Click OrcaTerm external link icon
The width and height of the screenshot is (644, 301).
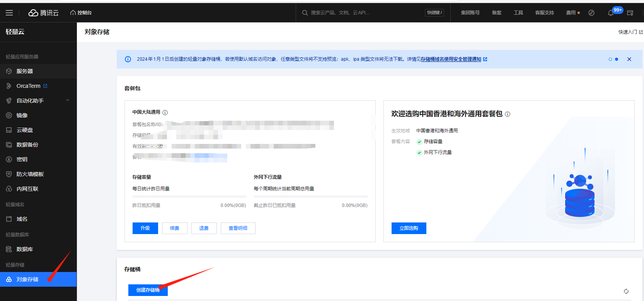45,86
